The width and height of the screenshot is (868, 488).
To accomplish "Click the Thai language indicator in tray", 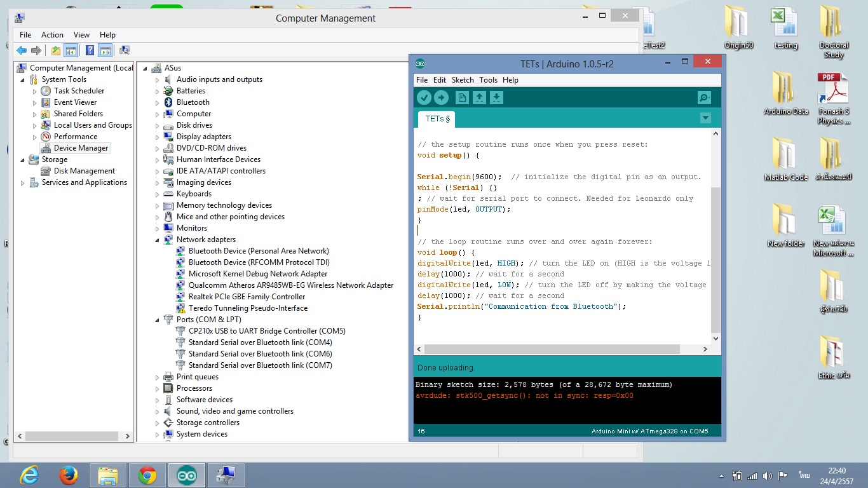I will tap(804, 475).
